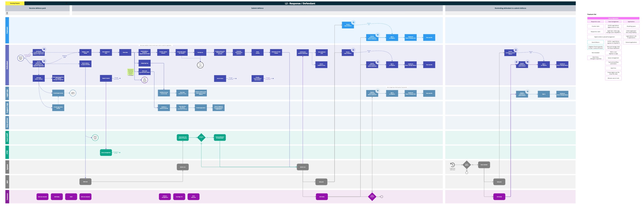
Task: Select the View claim step in Defendant lane
Action: pyautogui.click(x=125, y=52)
